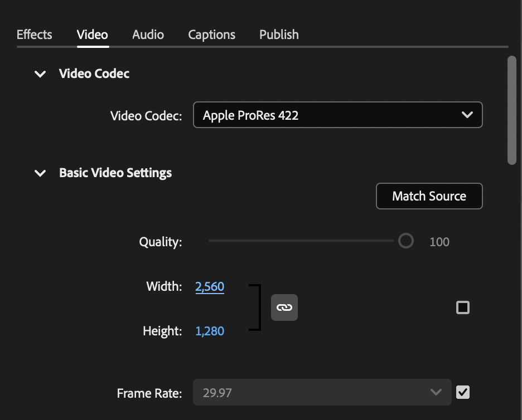Switch to the Effects tab
Viewport: 522px width, 420px height.
point(34,35)
